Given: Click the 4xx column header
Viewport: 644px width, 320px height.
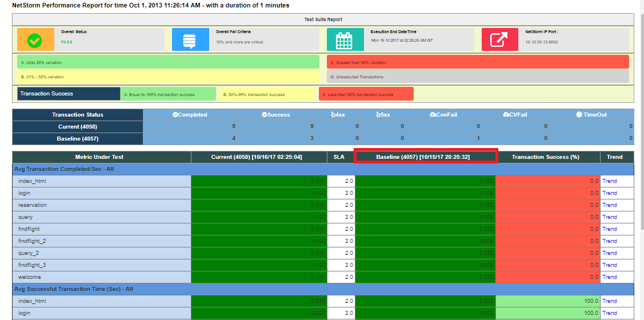Looking at the screenshot, I should pos(338,115).
